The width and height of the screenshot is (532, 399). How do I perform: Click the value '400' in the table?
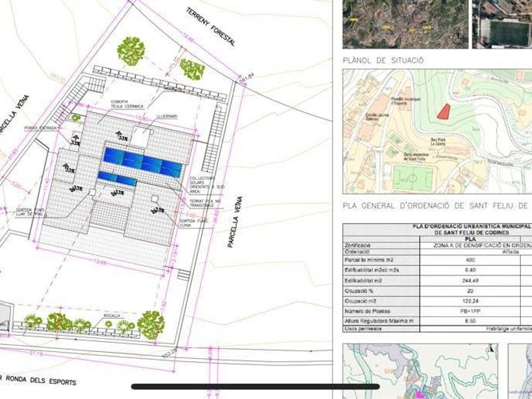470,260
